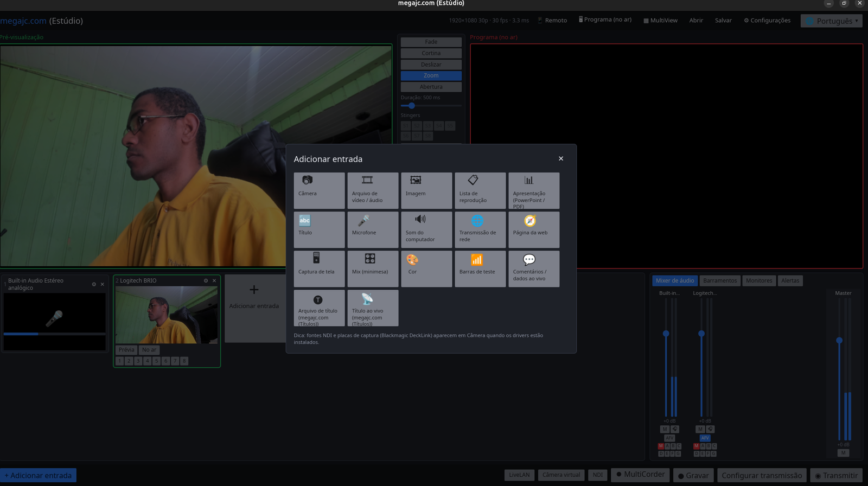Toggle bus A on Built-in channel
The image size is (868, 486).
[x=667, y=446]
